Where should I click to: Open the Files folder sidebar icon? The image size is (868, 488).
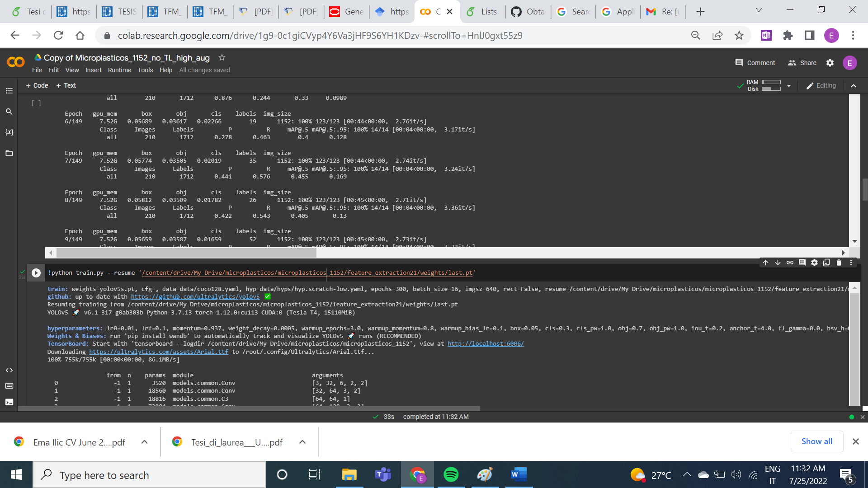pyautogui.click(x=9, y=153)
